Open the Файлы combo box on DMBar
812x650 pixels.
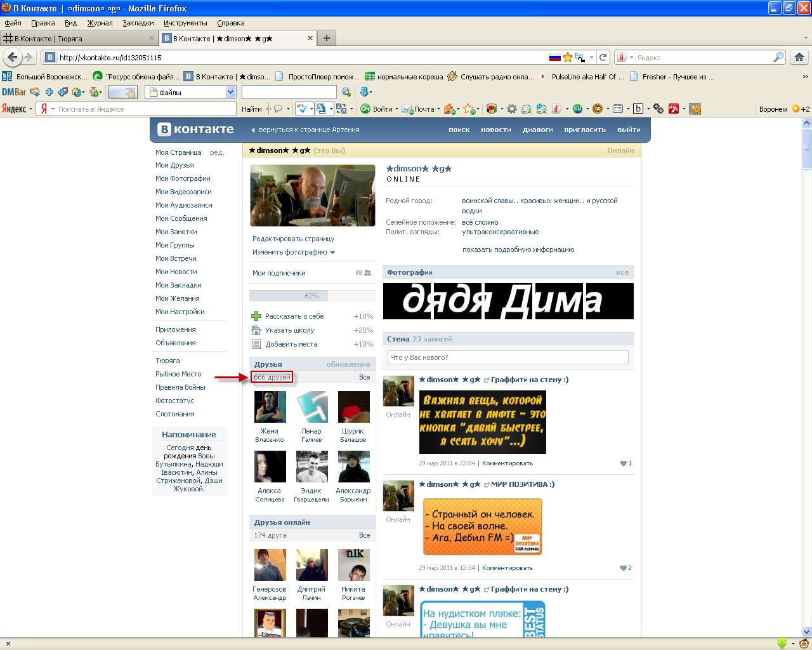click(191, 92)
